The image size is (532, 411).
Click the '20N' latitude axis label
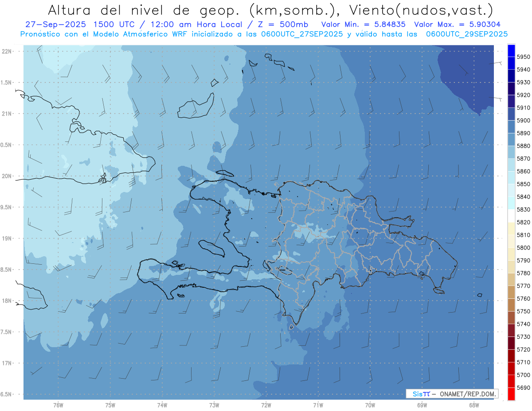click(7, 176)
